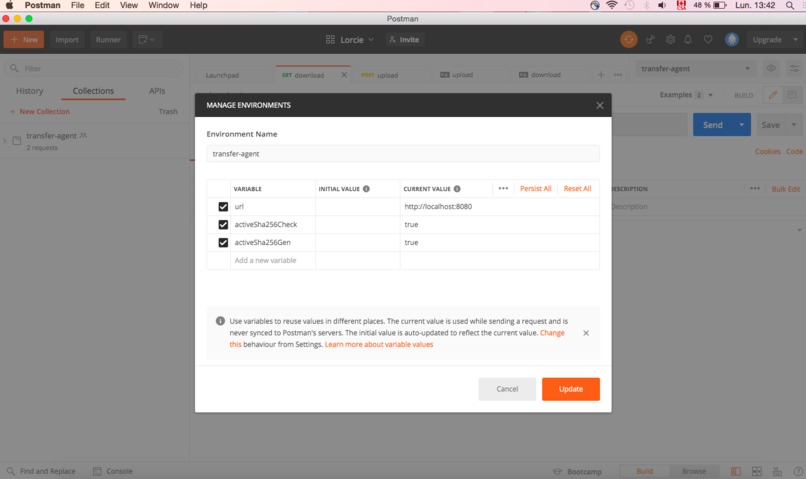Open the Edit menu in menu bar
806x479 pixels.
pyautogui.click(x=102, y=5)
